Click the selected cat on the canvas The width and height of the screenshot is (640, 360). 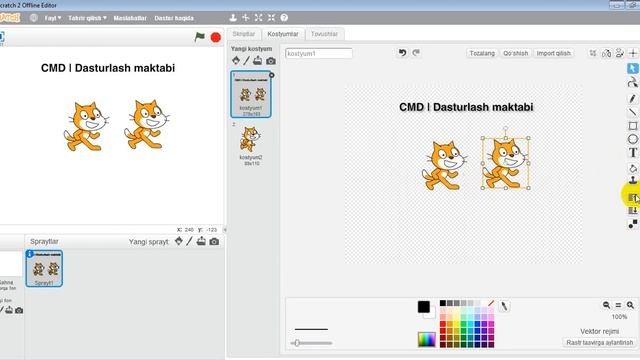click(506, 163)
